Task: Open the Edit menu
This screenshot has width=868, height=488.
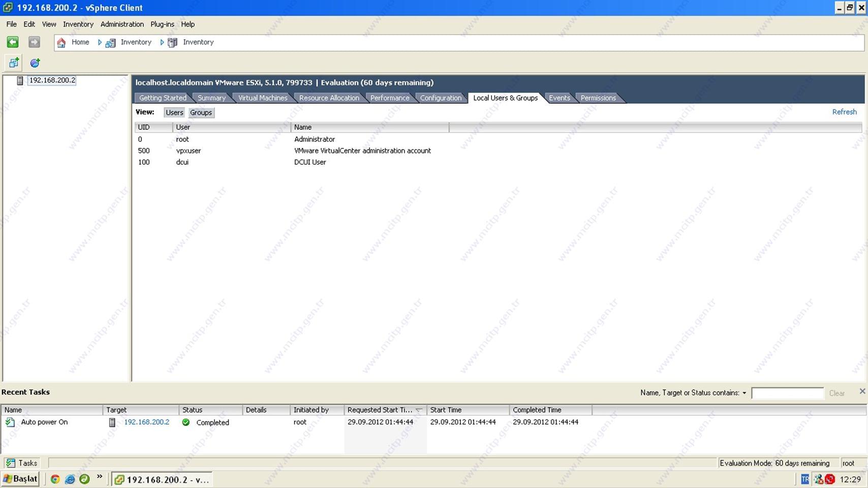Action: point(29,24)
